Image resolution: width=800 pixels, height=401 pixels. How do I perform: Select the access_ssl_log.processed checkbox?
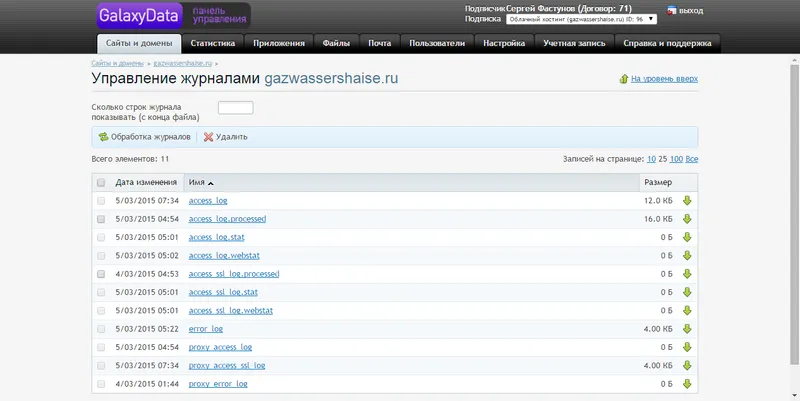click(x=101, y=274)
